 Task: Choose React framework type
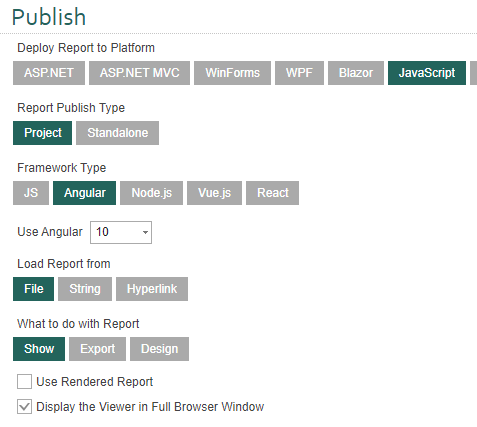[272, 193]
